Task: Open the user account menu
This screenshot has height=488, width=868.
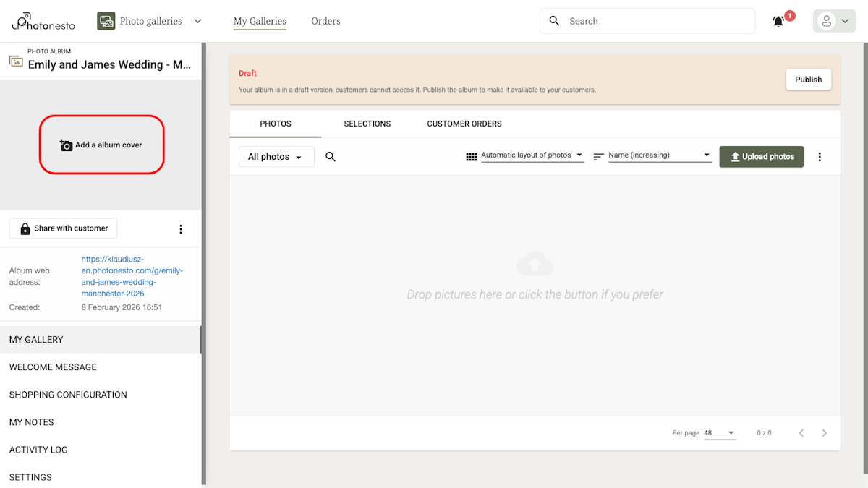Action: click(x=834, y=22)
